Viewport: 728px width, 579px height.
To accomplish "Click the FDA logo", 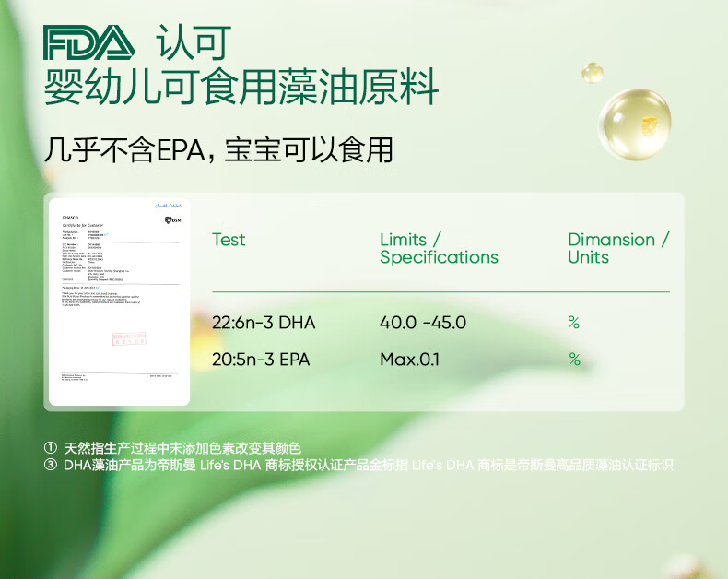I will (x=88, y=42).
